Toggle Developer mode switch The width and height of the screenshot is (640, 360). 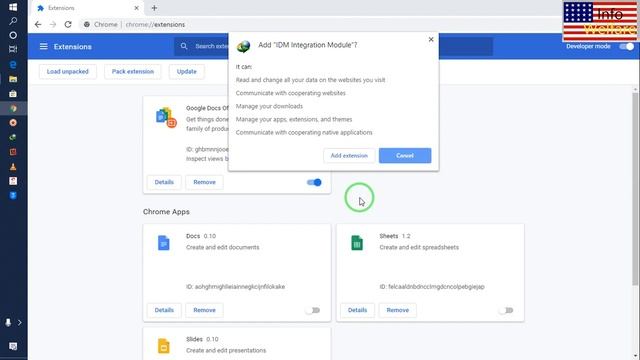click(x=627, y=46)
